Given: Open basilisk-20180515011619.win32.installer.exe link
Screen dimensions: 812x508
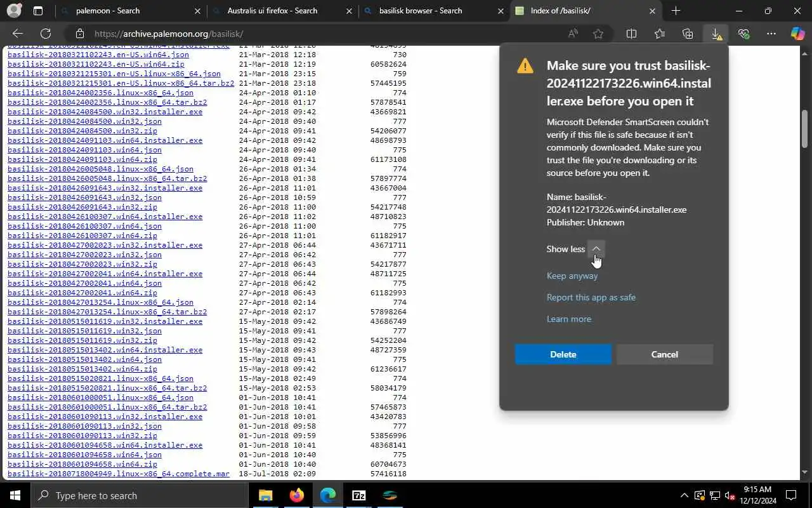Looking at the screenshot, I should [x=105, y=321].
